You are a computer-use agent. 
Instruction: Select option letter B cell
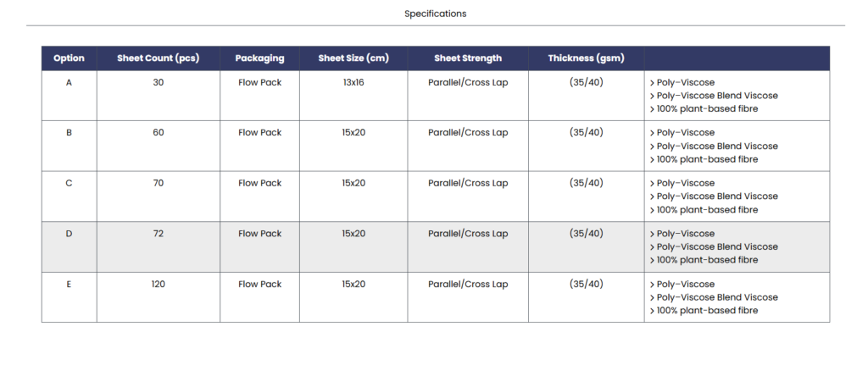[x=69, y=133]
